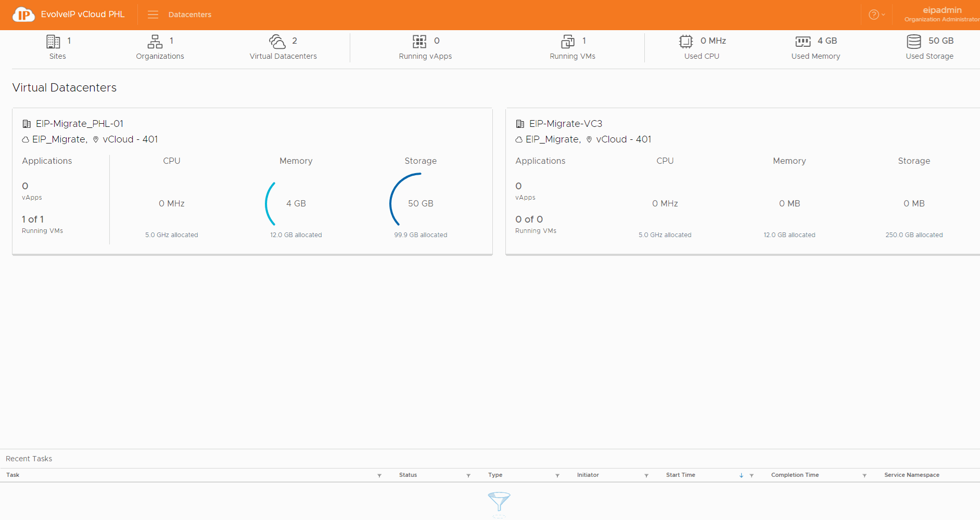Select the Datacenters header label

coord(189,15)
